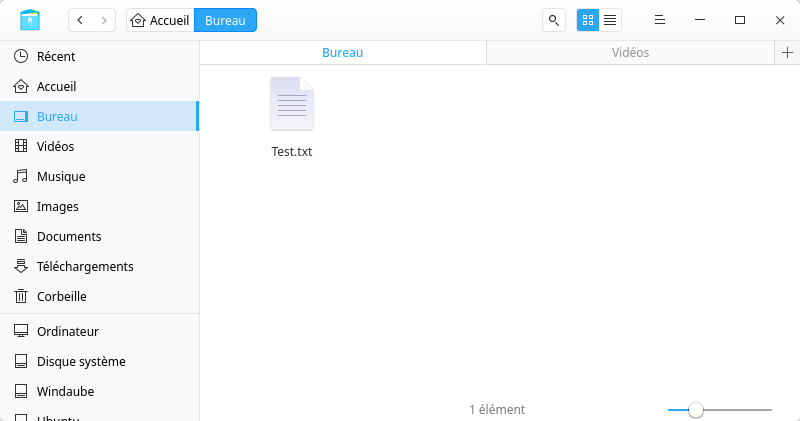Click the 1 élément status text

(x=497, y=410)
